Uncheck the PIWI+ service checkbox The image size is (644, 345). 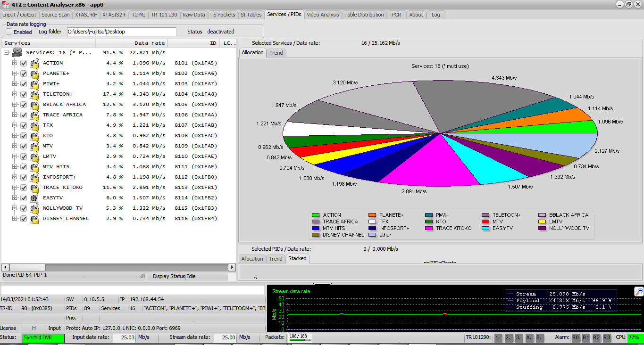pyautogui.click(x=24, y=84)
